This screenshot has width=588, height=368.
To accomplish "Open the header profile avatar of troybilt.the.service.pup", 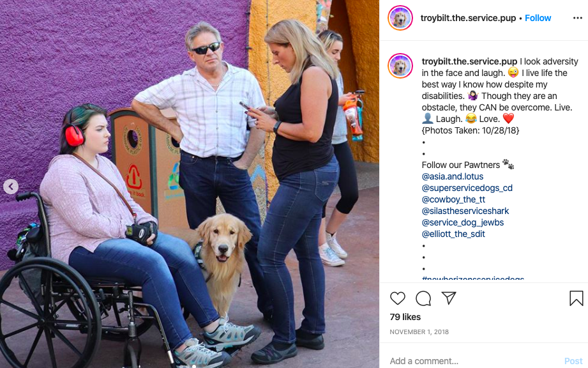I will tap(400, 18).
